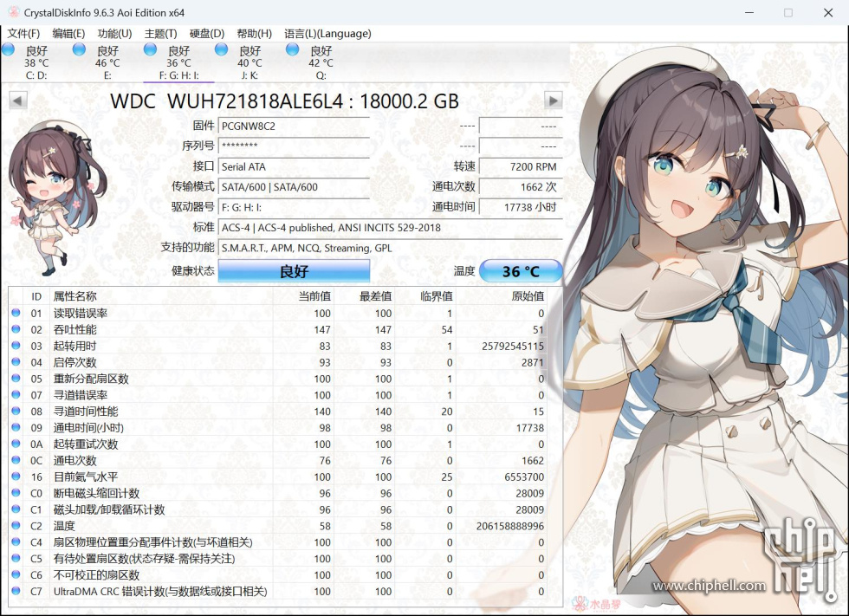The height and width of the screenshot is (616, 849).
Task: Click the status dot for C4 row
Action: [16, 541]
